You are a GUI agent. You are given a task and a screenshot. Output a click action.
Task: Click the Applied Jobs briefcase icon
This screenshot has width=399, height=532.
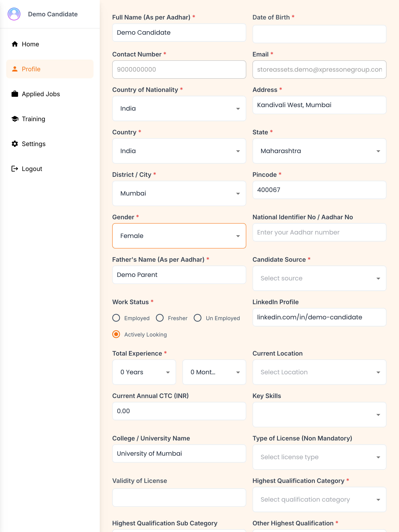coord(15,94)
